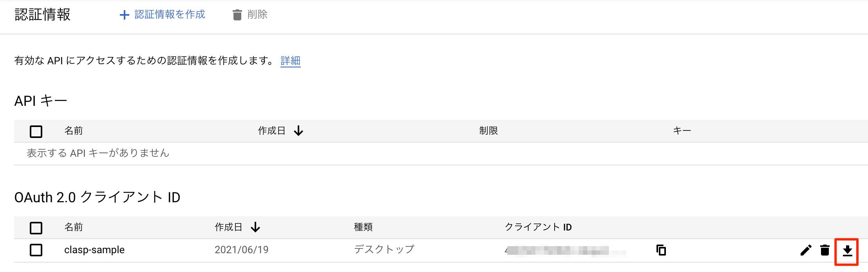Screen dimensions: 868x272
Task: Copy the client ID to clipboard
Action: click(x=661, y=250)
